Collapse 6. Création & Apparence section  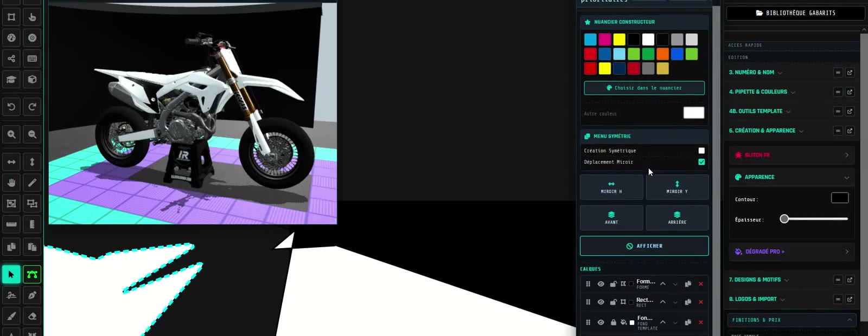[x=766, y=131]
